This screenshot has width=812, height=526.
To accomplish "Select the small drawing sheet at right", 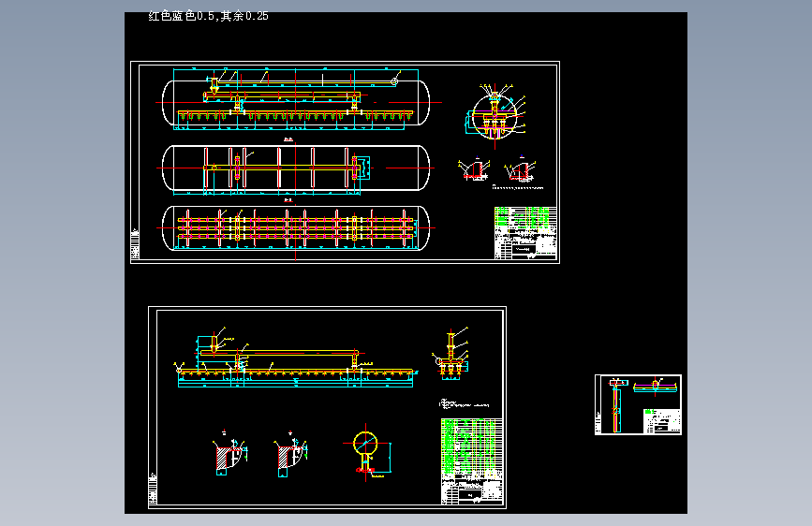I will 638,405.
